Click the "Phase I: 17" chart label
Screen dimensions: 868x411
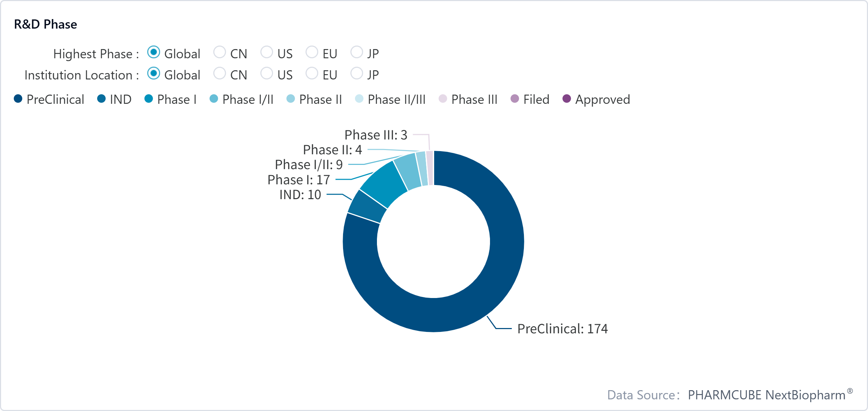[299, 180]
